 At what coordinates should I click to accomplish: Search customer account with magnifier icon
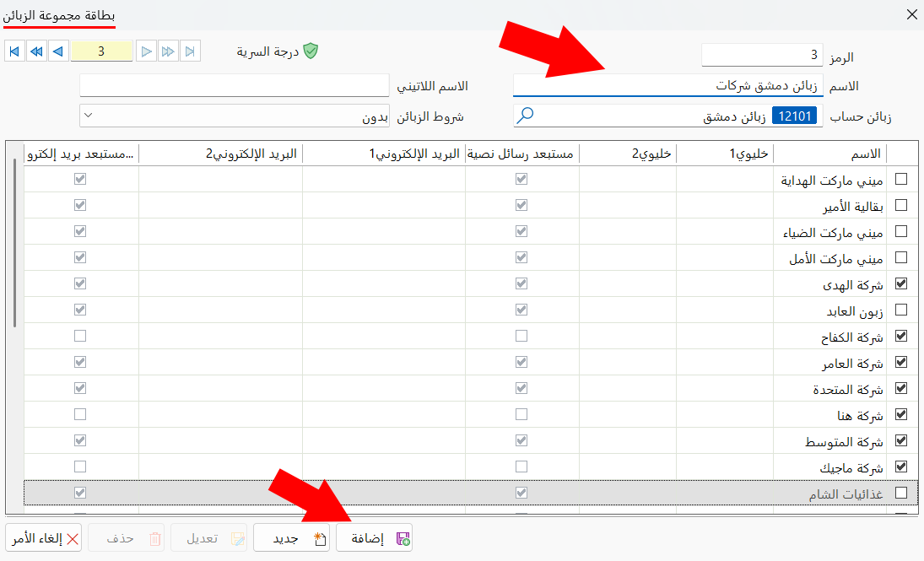525,116
